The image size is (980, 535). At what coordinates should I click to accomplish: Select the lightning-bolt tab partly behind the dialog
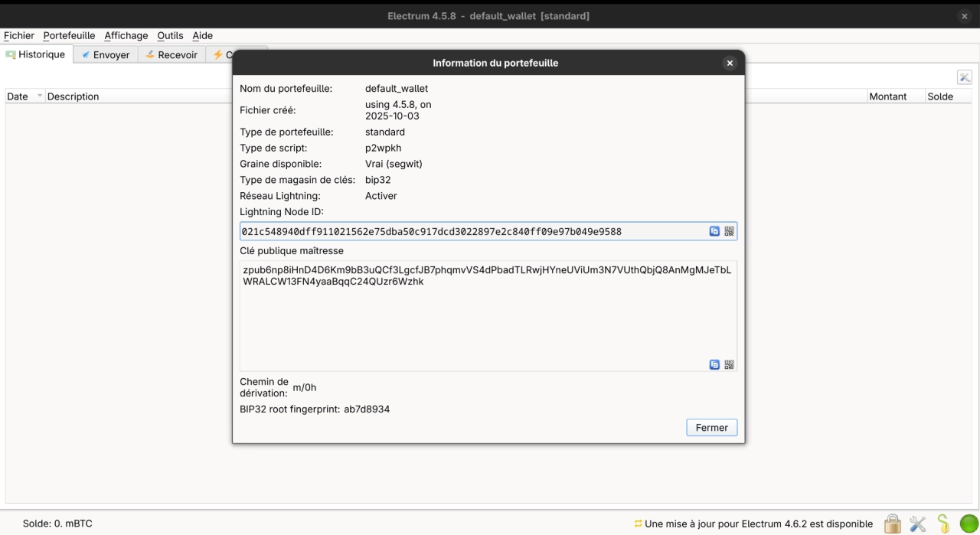(x=220, y=55)
